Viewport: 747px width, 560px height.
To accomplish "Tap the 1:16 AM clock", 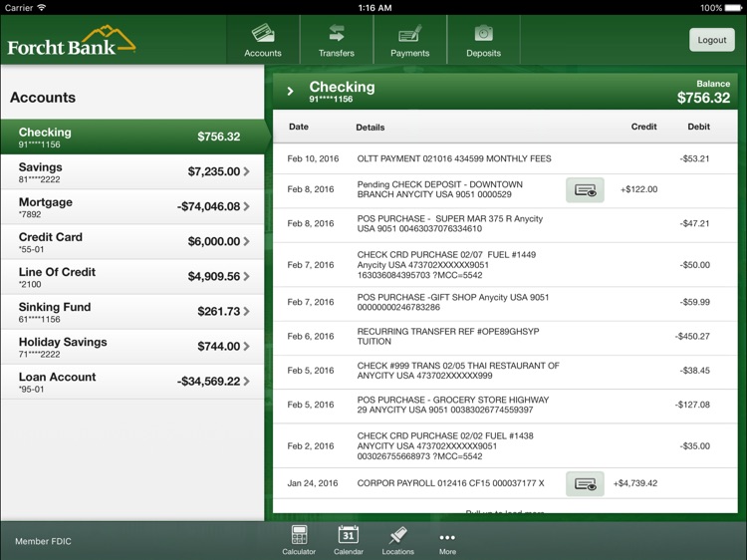I will 374,8.
